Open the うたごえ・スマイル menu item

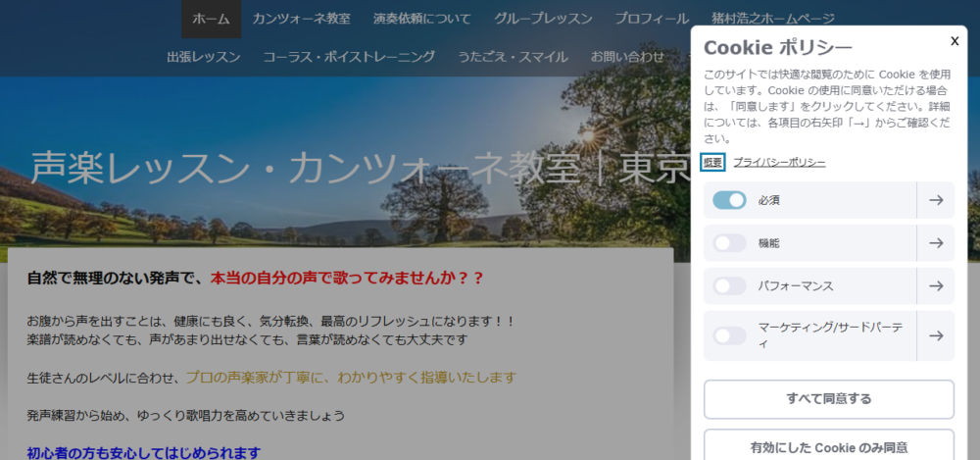[x=513, y=57]
